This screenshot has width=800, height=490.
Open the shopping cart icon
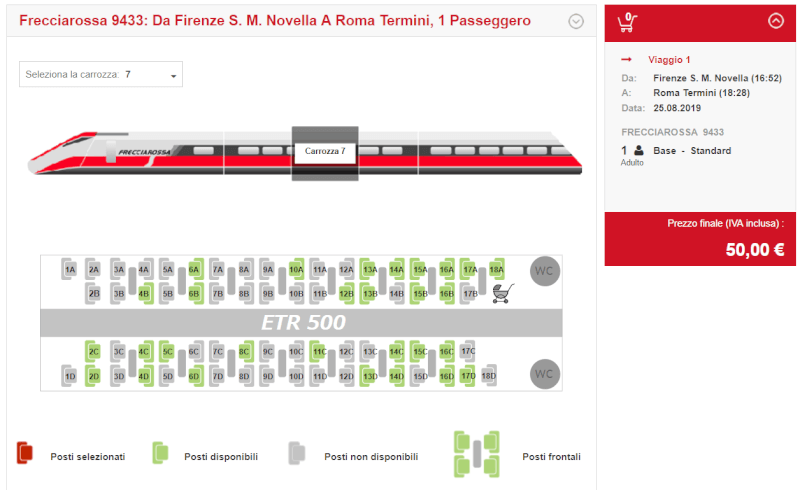tap(628, 22)
